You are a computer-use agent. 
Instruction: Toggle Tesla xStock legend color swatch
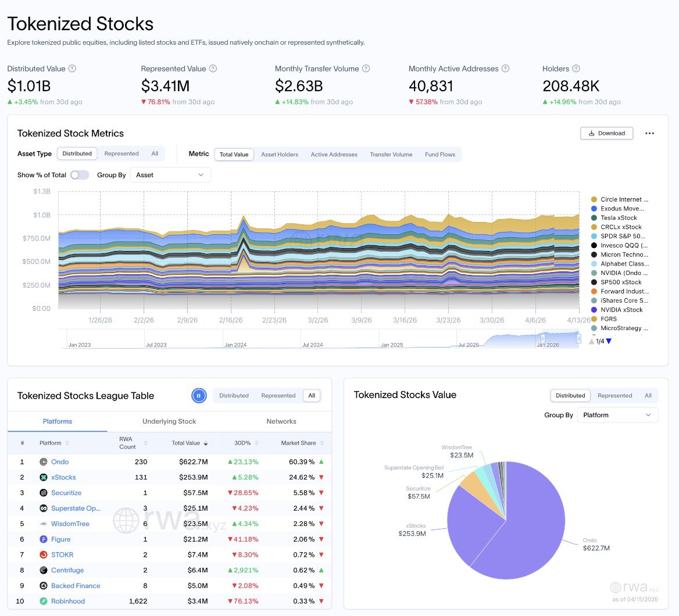pyautogui.click(x=594, y=218)
